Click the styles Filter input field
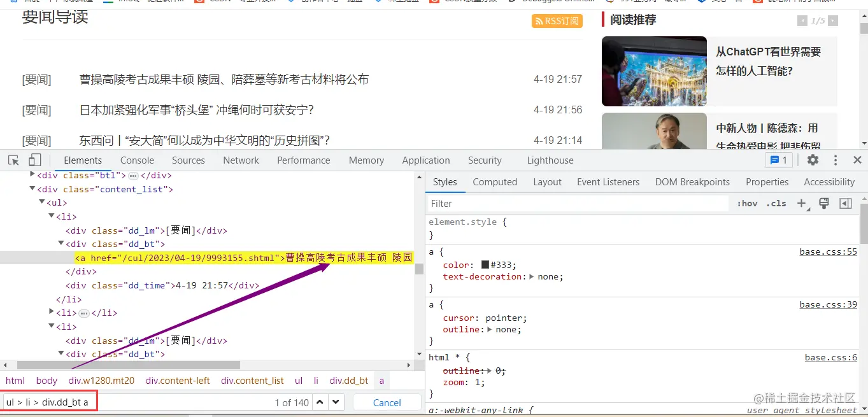 578,204
